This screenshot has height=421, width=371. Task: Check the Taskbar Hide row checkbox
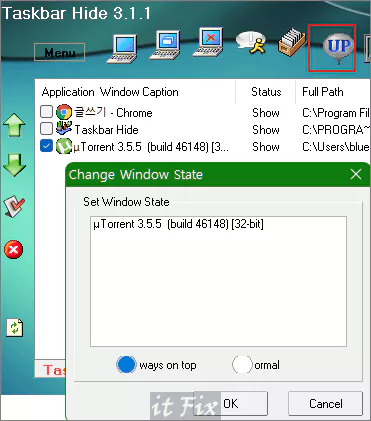(46, 128)
